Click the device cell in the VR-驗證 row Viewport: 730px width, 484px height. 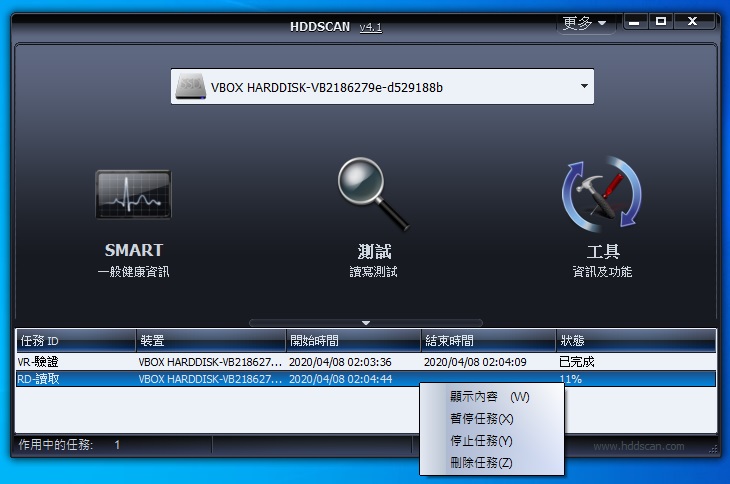tap(210, 362)
